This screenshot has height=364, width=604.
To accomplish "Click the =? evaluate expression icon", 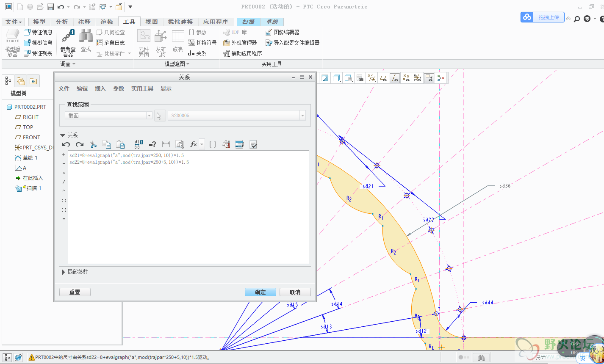I will (x=152, y=144).
